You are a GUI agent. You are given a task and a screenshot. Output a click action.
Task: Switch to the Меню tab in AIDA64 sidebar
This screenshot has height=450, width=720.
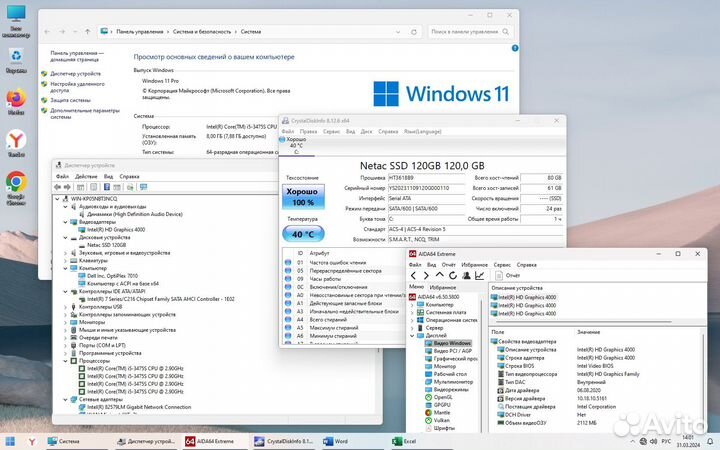[416, 287]
